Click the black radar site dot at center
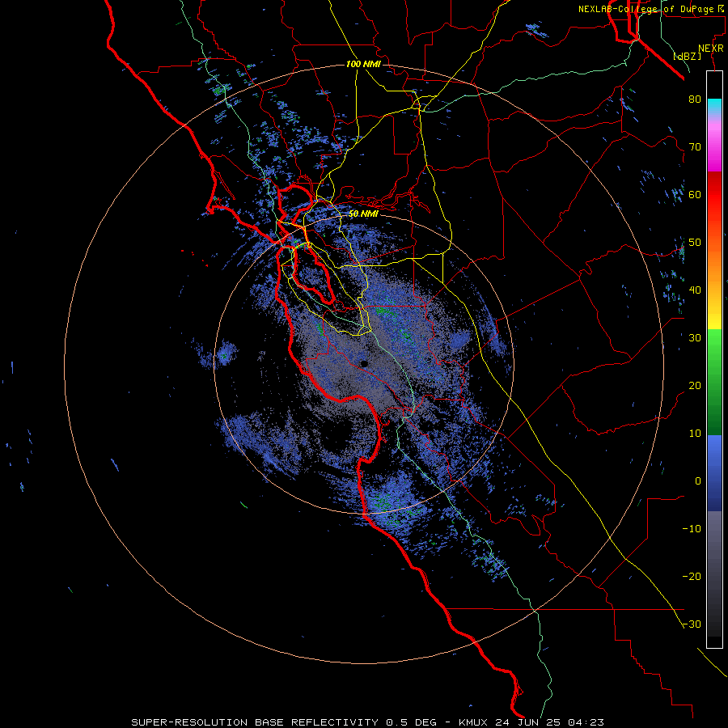 point(365,363)
